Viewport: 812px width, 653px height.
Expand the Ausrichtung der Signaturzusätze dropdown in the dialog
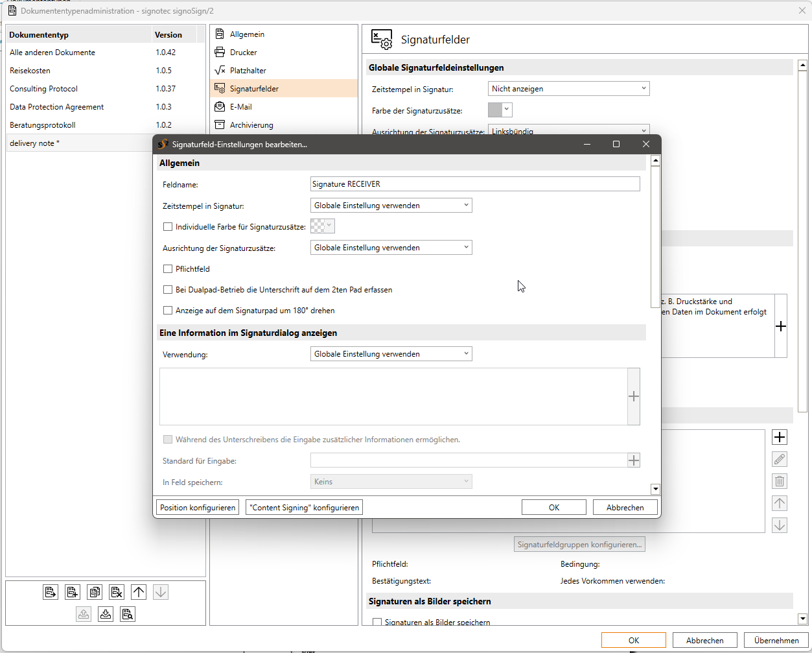click(x=391, y=248)
